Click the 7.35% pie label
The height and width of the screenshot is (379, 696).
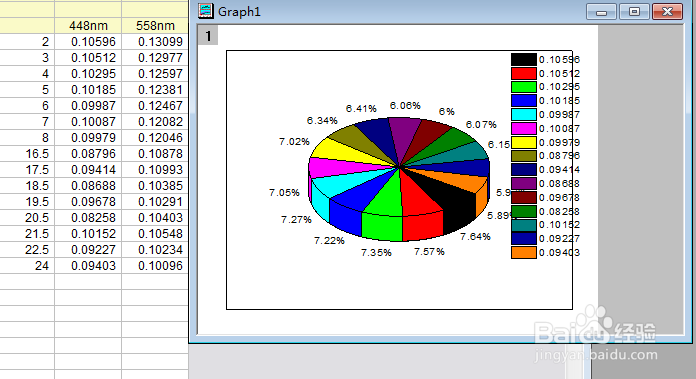[376, 253]
